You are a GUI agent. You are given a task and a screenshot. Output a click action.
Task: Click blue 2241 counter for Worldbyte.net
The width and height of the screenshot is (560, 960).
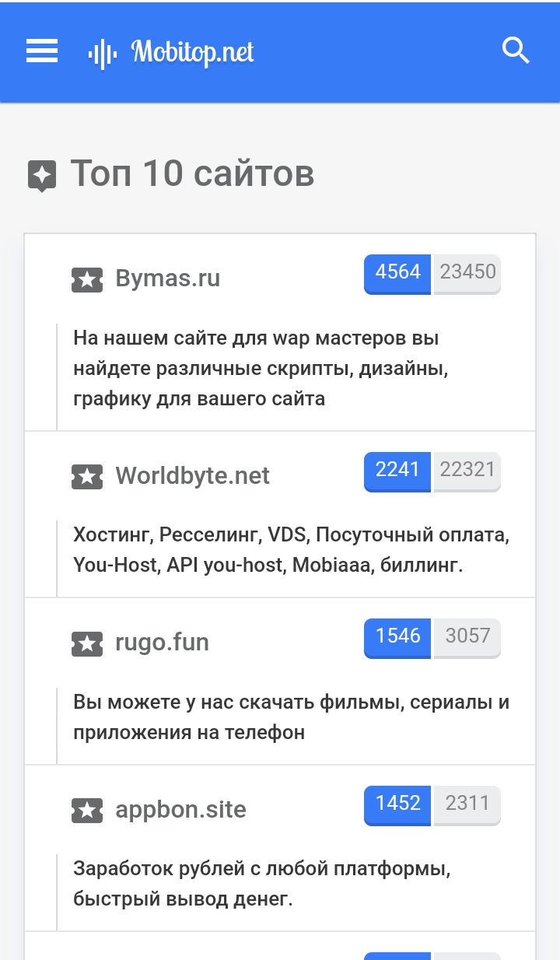click(x=397, y=470)
